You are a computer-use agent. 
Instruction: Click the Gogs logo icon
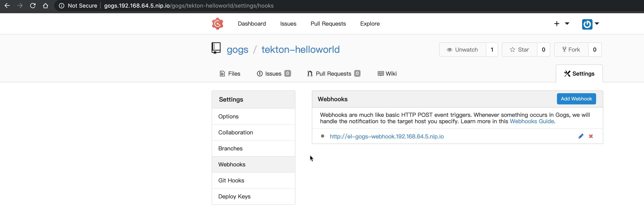pyautogui.click(x=218, y=24)
